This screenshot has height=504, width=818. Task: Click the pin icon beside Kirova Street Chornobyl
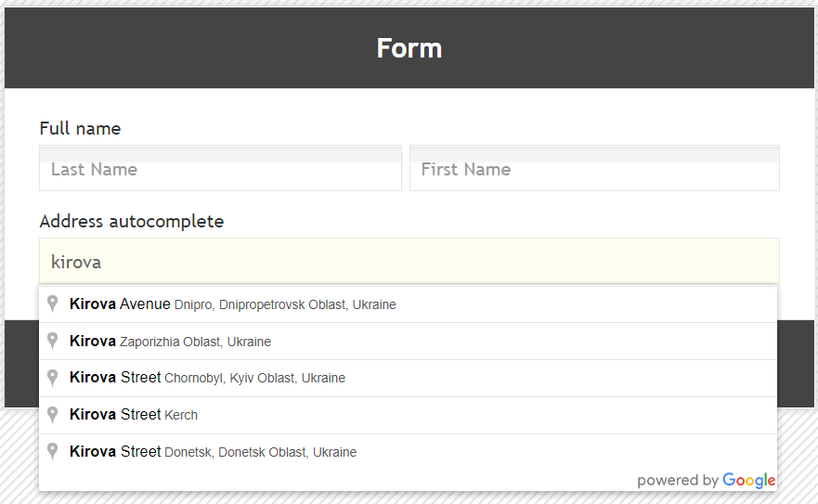[53, 378]
